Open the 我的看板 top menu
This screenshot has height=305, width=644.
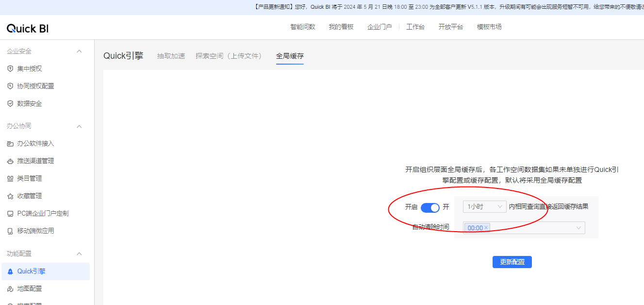point(341,27)
